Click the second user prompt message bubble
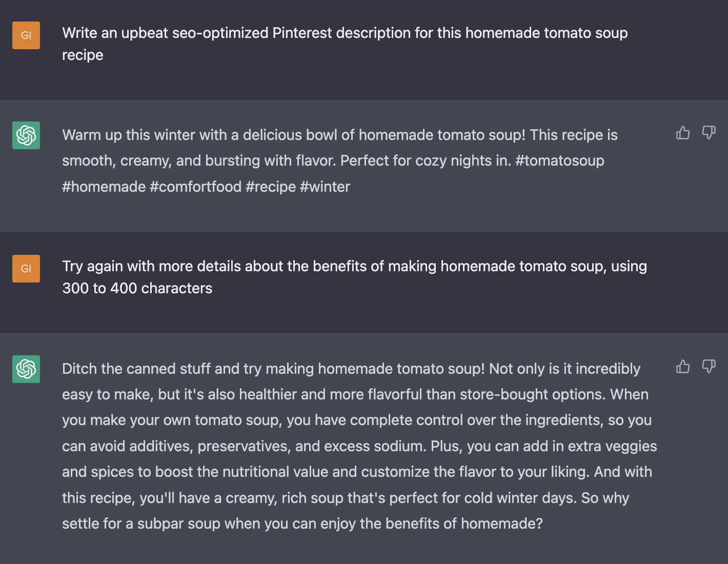Image resolution: width=728 pixels, height=564 pixels. [x=354, y=277]
